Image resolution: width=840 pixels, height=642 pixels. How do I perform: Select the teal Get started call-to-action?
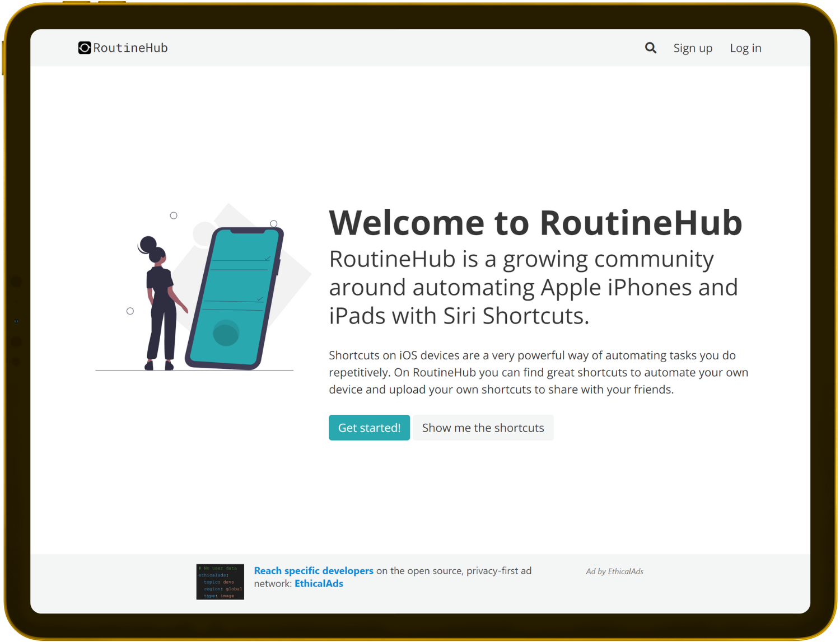pyautogui.click(x=369, y=427)
